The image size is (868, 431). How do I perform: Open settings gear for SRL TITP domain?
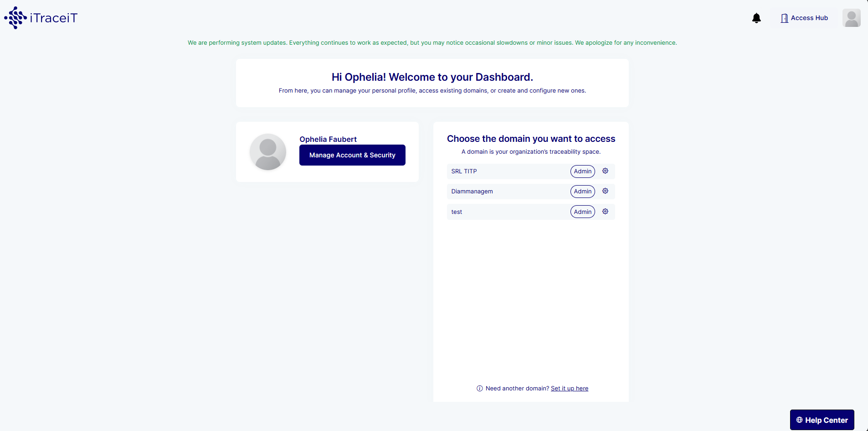[605, 171]
